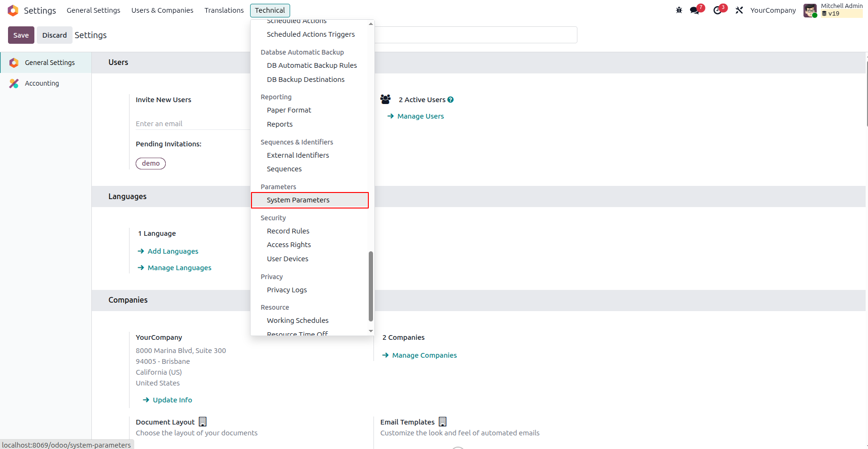Open Sequences menu entry
The image size is (868, 449).
coord(284,169)
